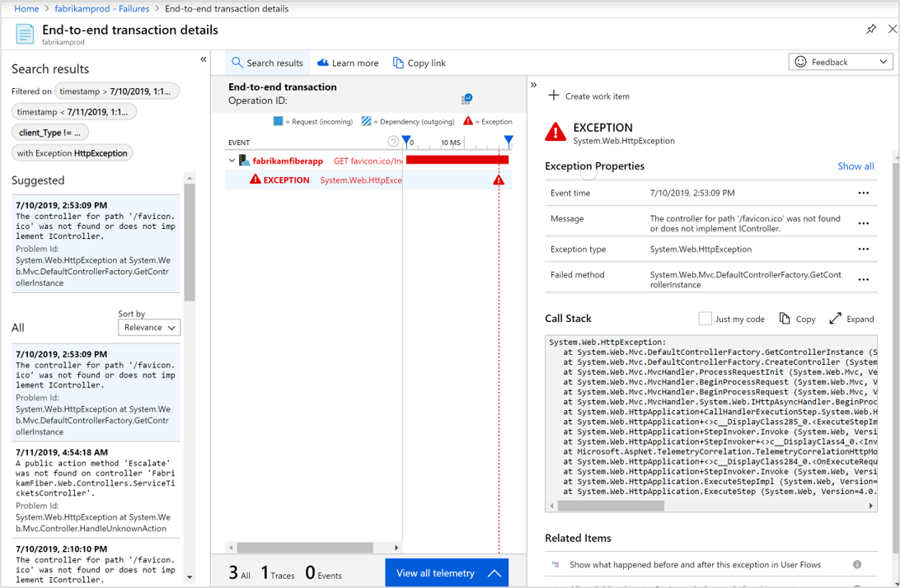Open options menu for Exception type
The image size is (900, 588).
(x=863, y=249)
